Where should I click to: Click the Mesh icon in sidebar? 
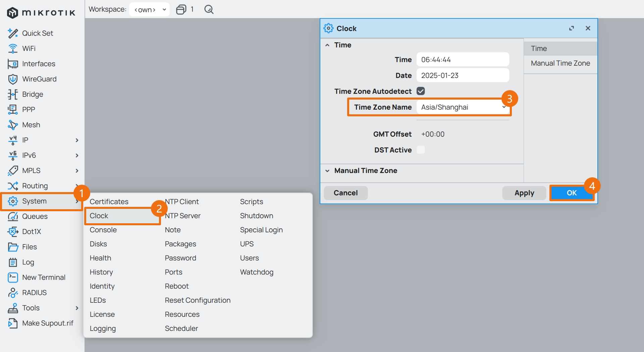(13, 125)
